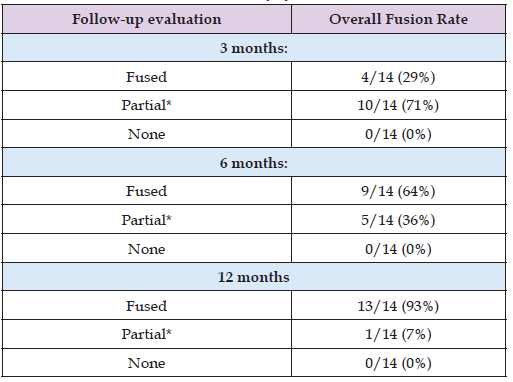This screenshot has height=382, width=513.
Task: Click Partial* label under 3 months
Action: (x=146, y=105)
